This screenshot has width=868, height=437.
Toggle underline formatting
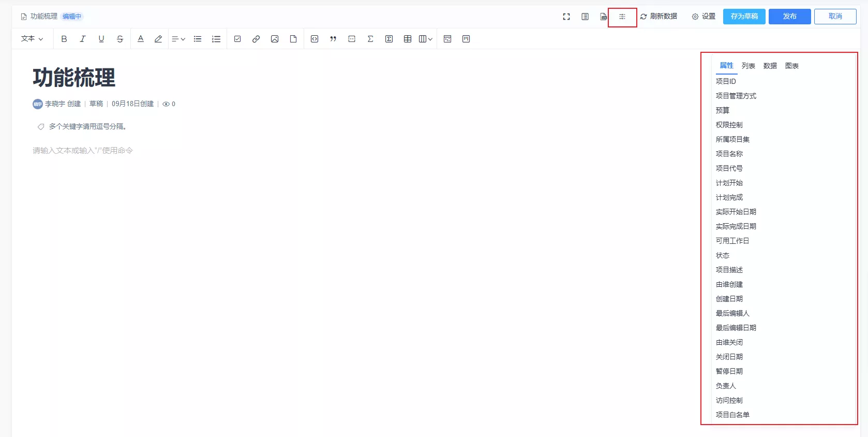pyautogui.click(x=101, y=39)
